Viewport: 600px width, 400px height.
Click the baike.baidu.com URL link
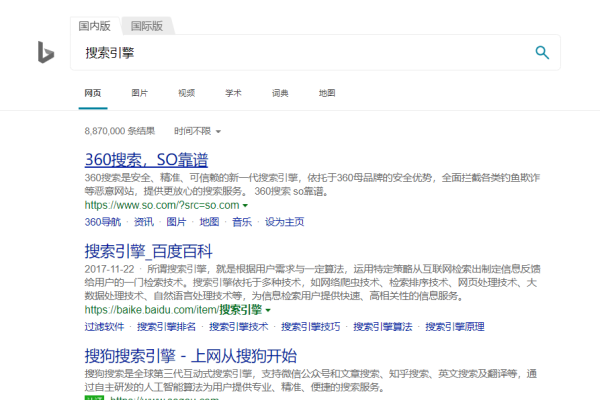pyautogui.click(x=173, y=310)
